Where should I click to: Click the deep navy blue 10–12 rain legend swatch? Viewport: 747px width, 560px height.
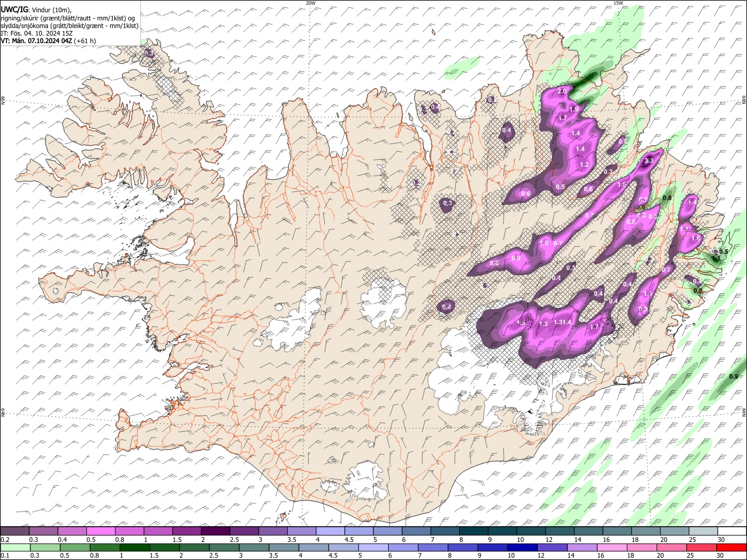coord(522,548)
